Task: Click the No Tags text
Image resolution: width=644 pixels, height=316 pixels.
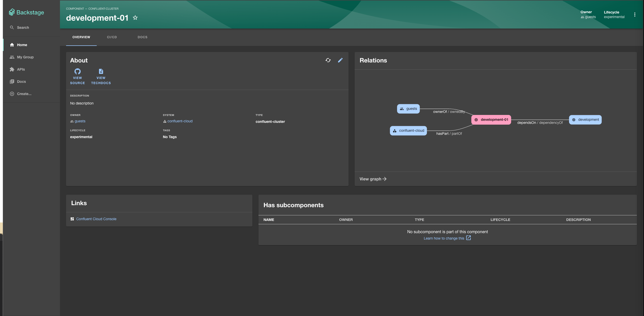Action: 170,137
